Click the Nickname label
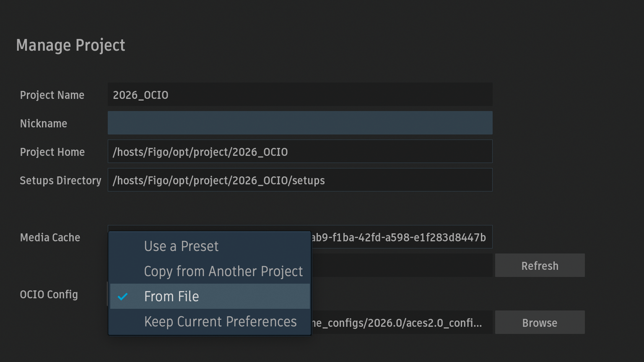The image size is (644, 362). coord(44,124)
